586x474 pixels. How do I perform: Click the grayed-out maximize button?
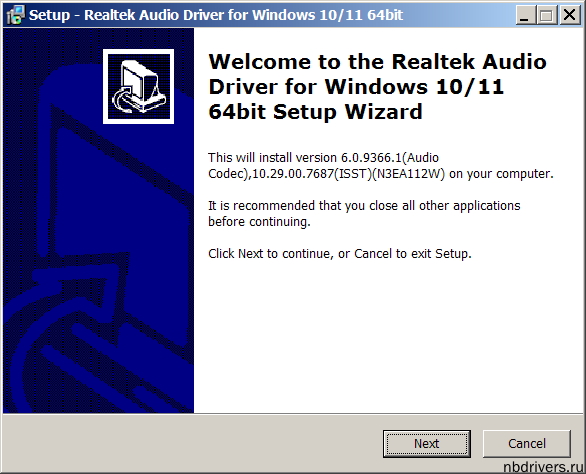coord(547,15)
